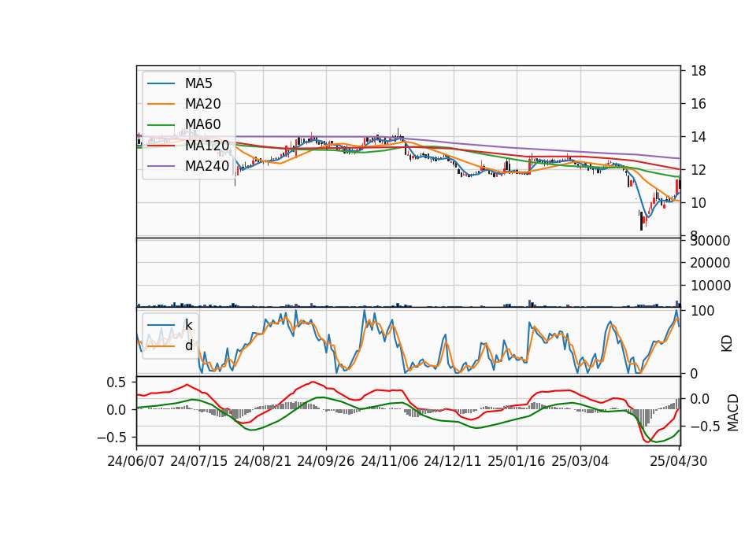
Task: Click the MACD left axis value −0.5
Action: tap(111, 438)
